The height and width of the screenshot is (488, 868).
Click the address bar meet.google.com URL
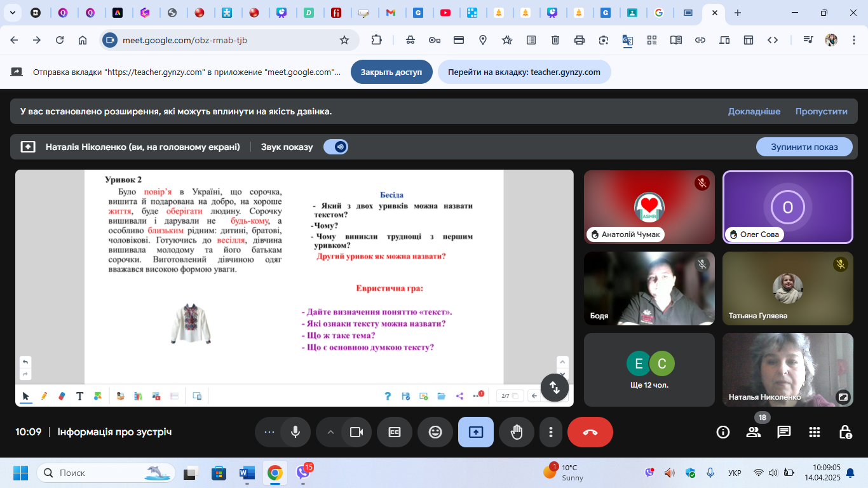pyautogui.click(x=185, y=40)
